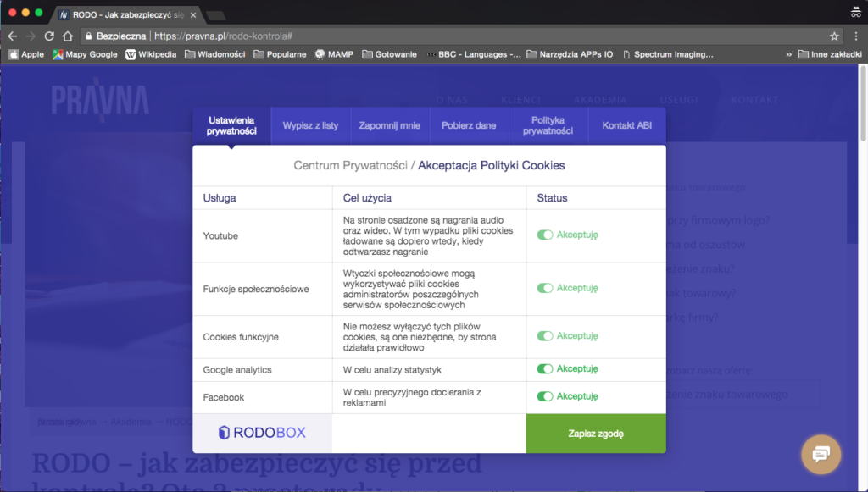Open the chat bubble widget
Screen dimensions: 868x492
[x=821, y=455]
